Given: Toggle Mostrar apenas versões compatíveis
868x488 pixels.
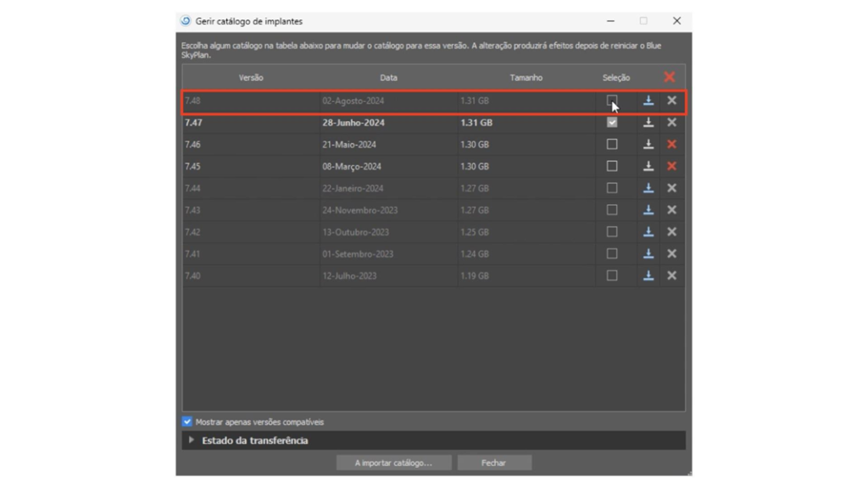Looking at the screenshot, I should tap(187, 422).
